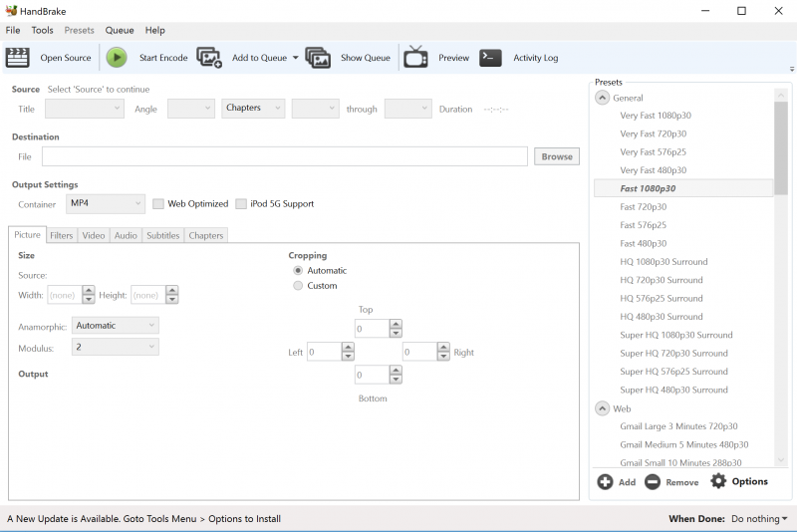Increase the Top crop value stepper
This screenshot has height=532, width=797.
tap(396, 324)
